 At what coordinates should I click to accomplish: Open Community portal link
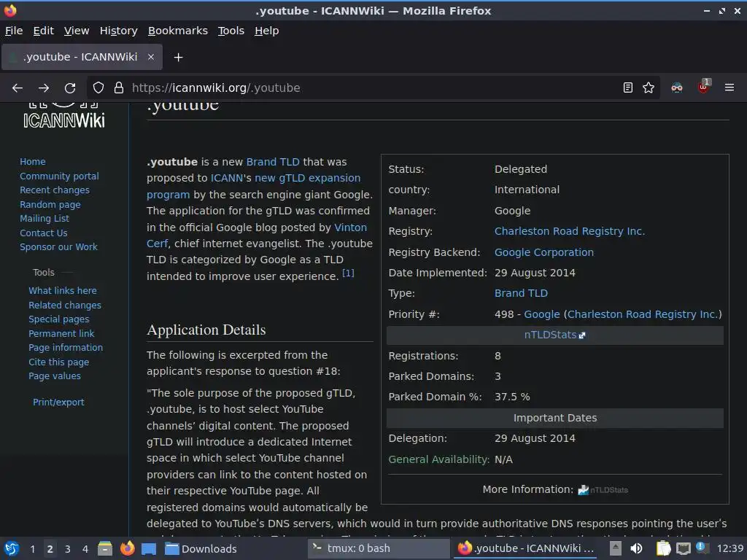pyautogui.click(x=59, y=176)
